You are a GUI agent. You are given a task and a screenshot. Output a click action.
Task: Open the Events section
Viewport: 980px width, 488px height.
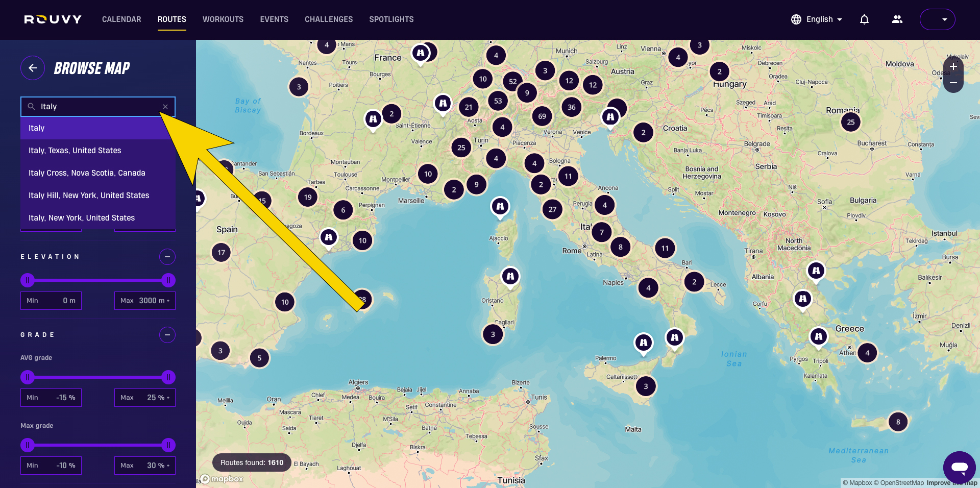[274, 19]
